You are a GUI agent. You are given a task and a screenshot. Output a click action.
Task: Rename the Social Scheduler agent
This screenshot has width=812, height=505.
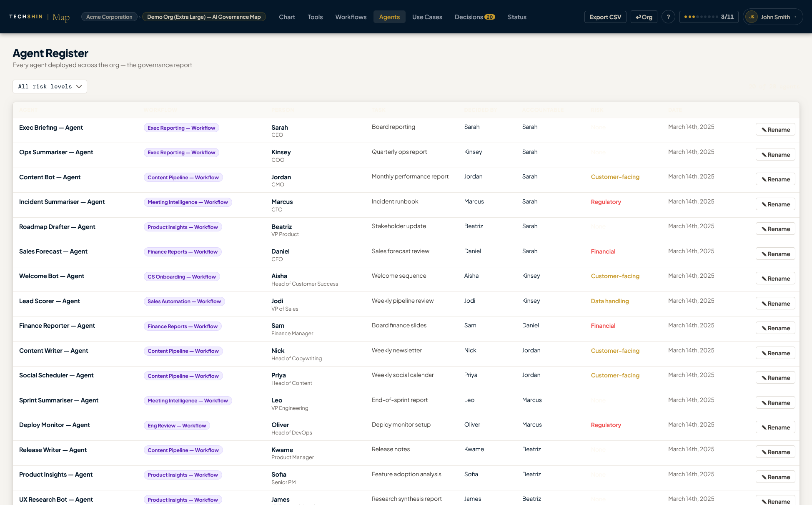tap(775, 378)
